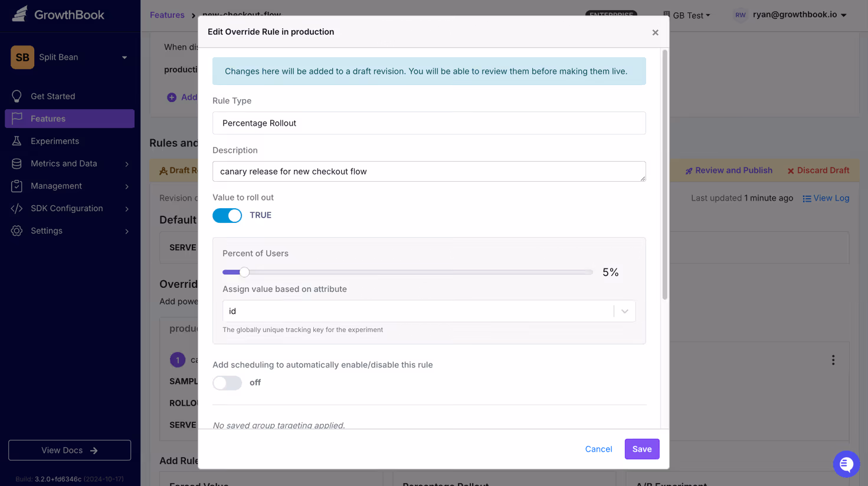Viewport: 868px width, 486px height.
Task: Open the Rule Type dropdown
Action: [429, 123]
